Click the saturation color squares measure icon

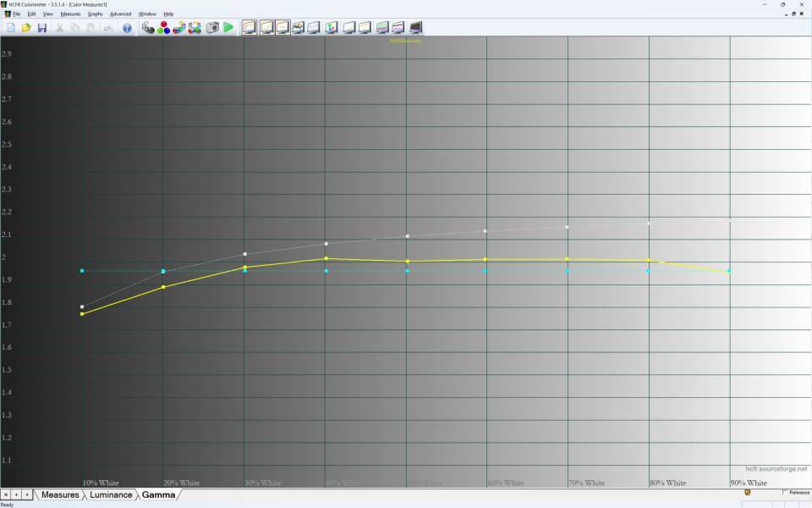point(195,27)
